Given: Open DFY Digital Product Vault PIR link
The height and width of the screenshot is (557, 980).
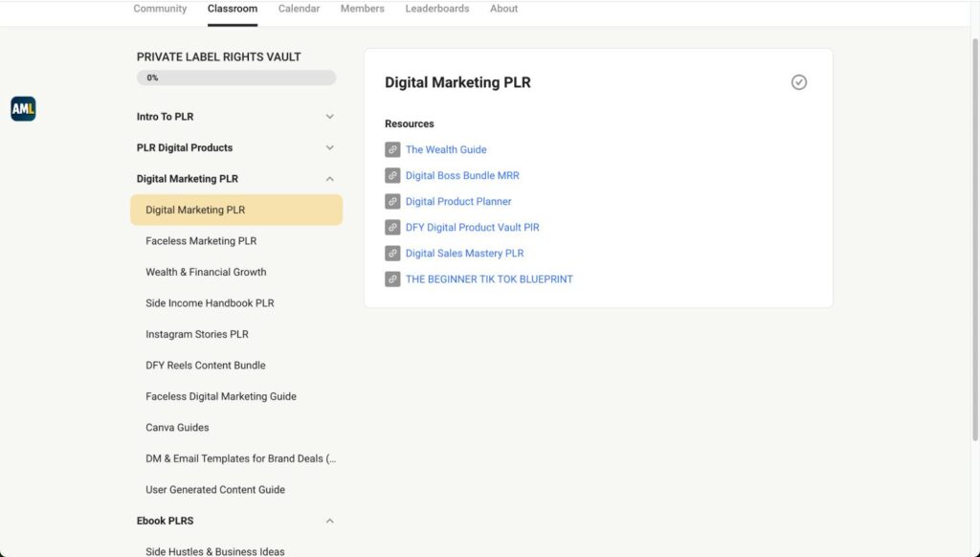Looking at the screenshot, I should click(x=473, y=228).
